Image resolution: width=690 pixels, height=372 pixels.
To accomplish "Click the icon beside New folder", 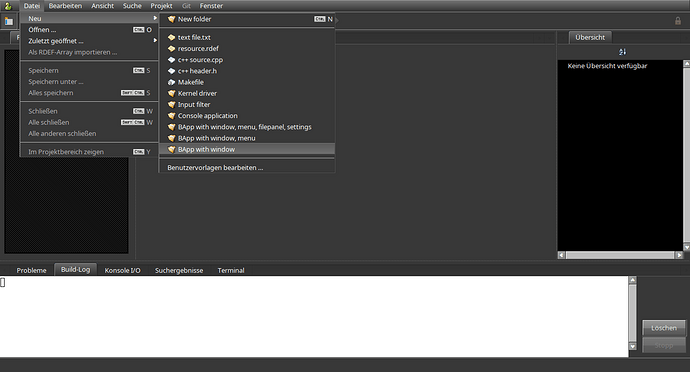I will [172, 19].
